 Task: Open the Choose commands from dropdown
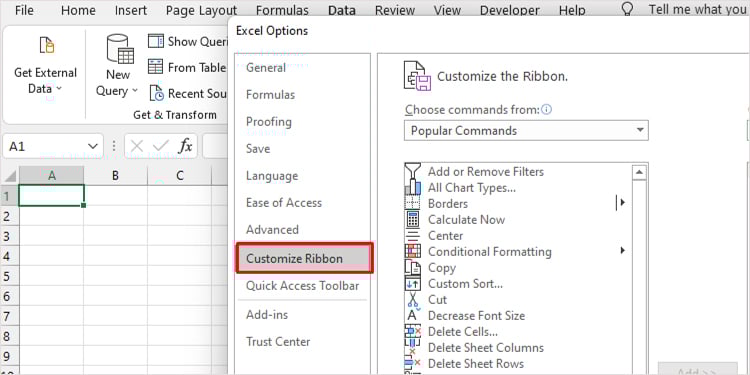526,131
